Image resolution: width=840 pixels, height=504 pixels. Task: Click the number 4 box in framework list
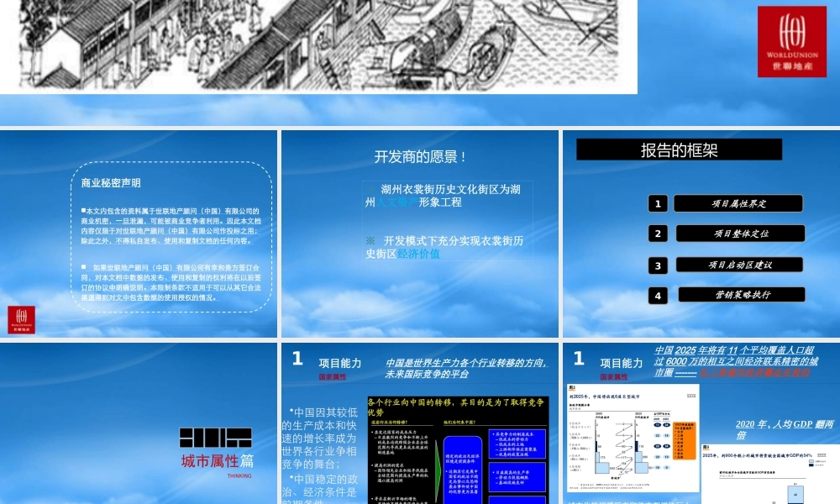[x=658, y=296]
